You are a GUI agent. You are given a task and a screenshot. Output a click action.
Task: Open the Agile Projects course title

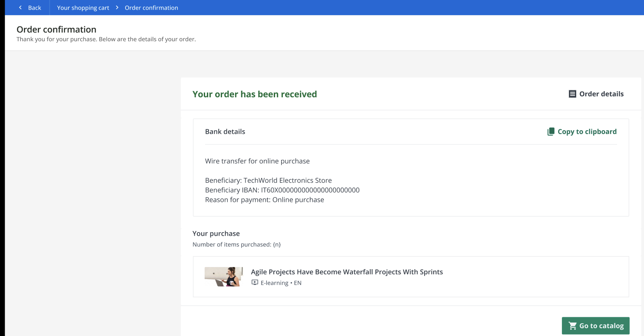tap(347, 272)
